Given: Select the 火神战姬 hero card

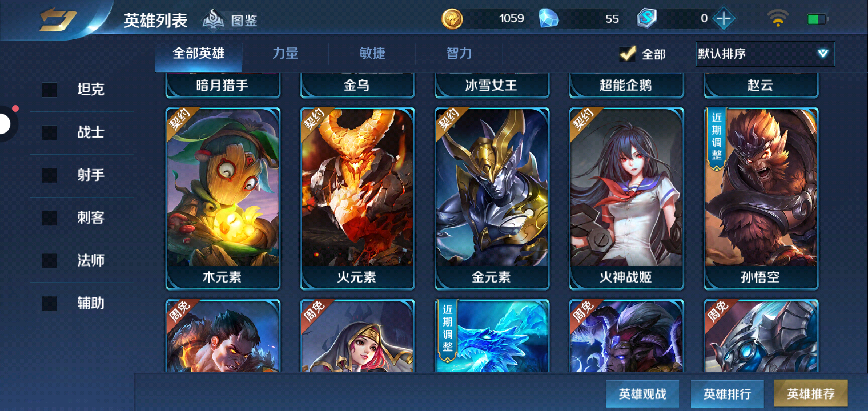Looking at the screenshot, I should click(x=626, y=198).
